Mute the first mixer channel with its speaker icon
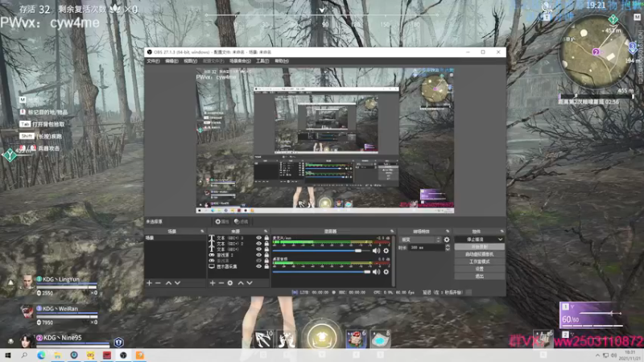 tap(376, 250)
